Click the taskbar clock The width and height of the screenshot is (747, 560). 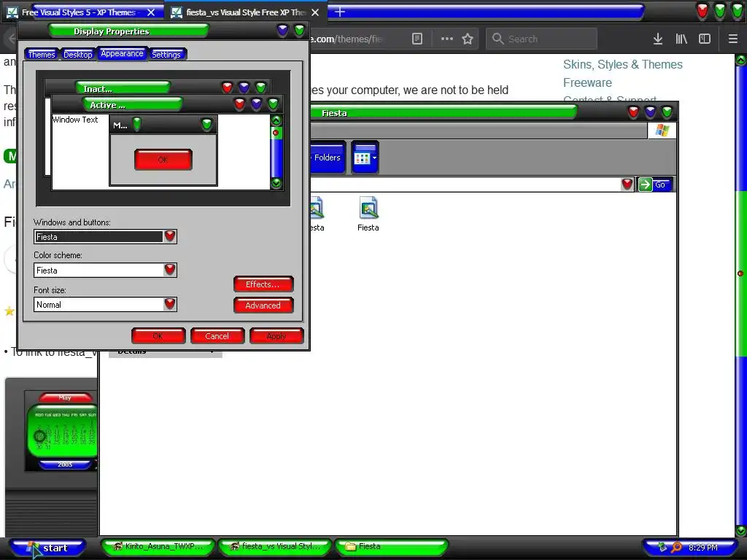click(703, 548)
